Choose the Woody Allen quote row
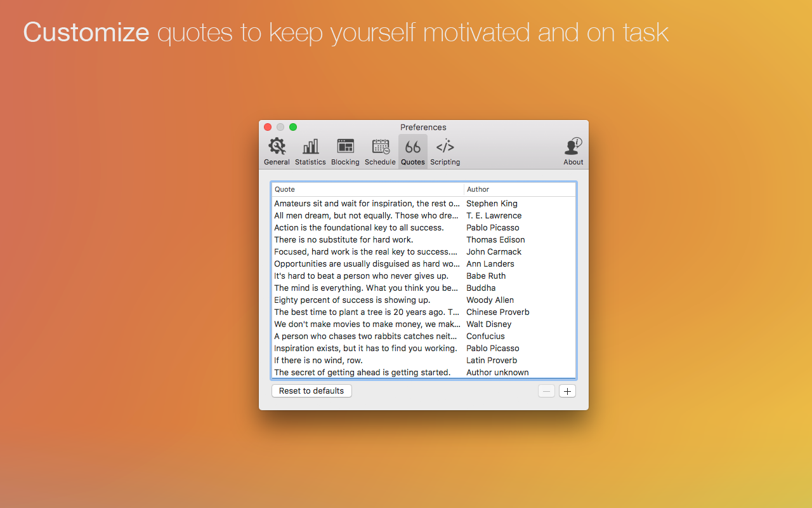This screenshot has height=508, width=812. (x=423, y=300)
